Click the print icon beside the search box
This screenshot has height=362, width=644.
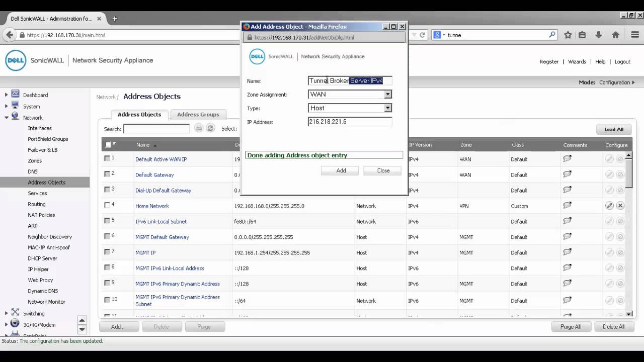[x=199, y=128]
